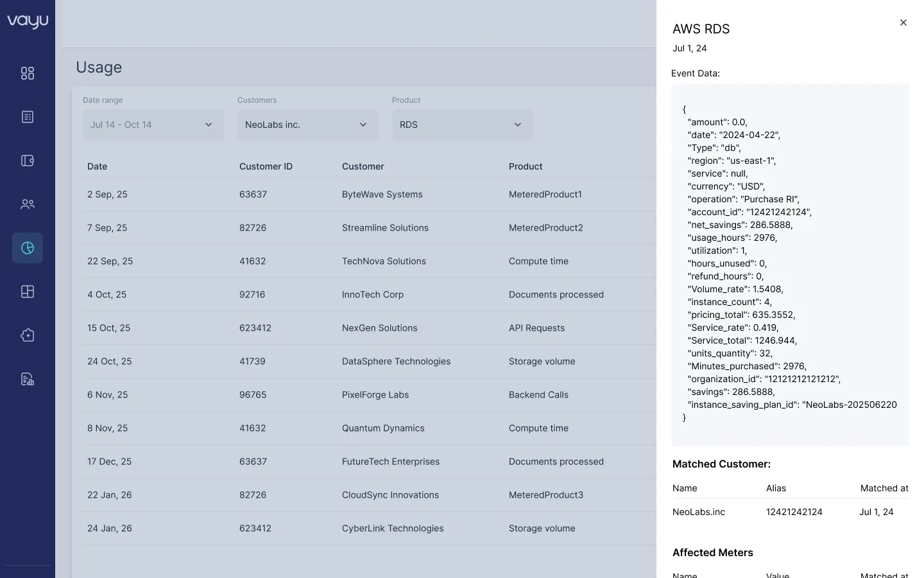Open the customers people icon in sidebar
The image size is (924, 578).
pyautogui.click(x=28, y=204)
